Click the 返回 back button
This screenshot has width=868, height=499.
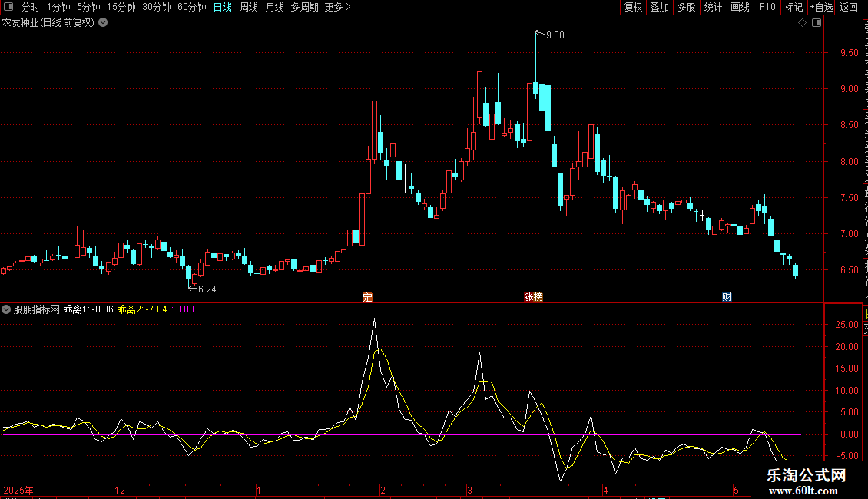[x=849, y=7]
